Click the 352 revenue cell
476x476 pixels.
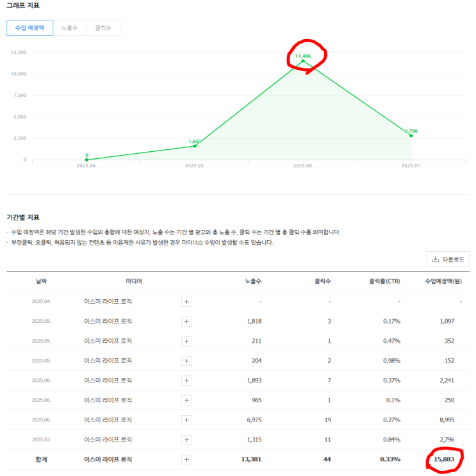[x=449, y=341]
